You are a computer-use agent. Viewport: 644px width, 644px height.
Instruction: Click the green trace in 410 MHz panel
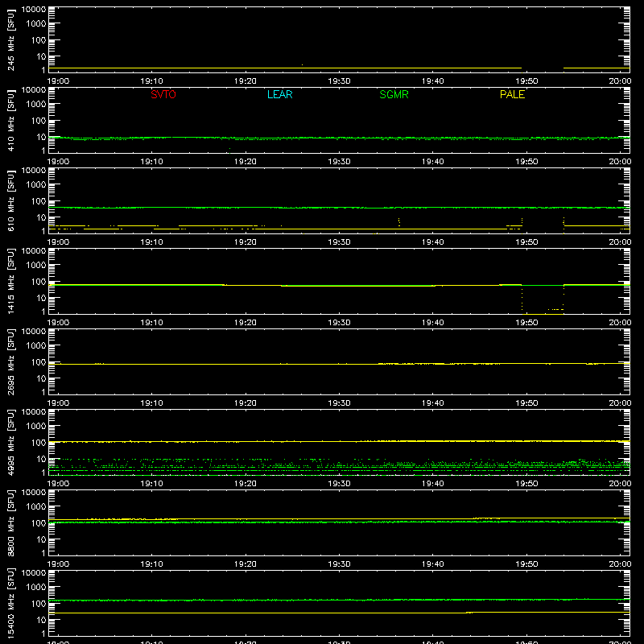click(339, 138)
